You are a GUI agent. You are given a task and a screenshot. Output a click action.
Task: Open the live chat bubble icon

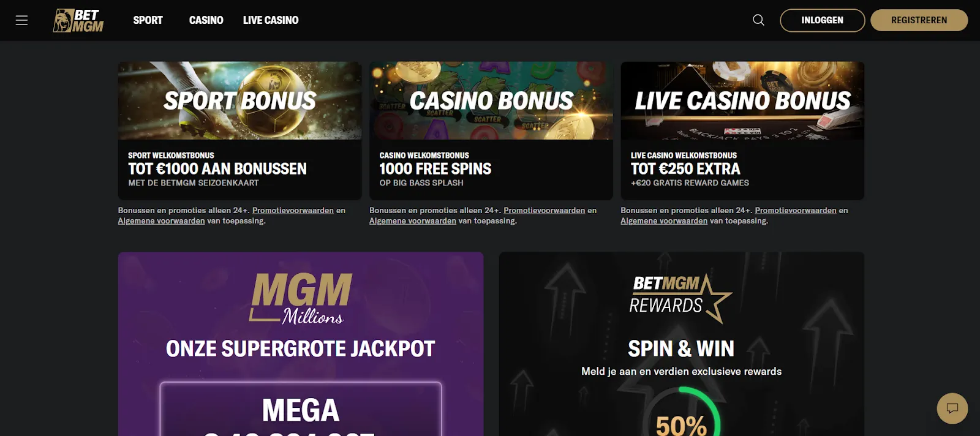(952, 408)
